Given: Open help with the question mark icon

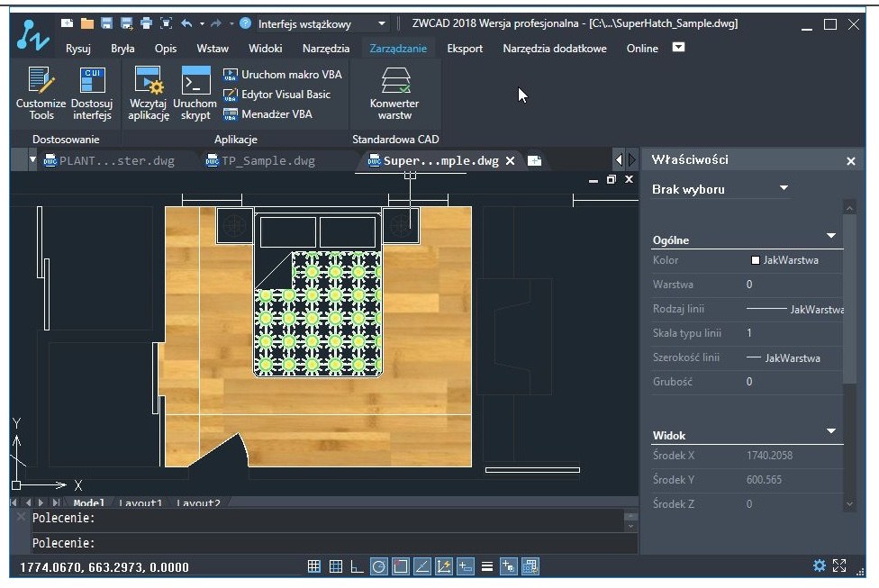Looking at the screenshot, I should (x=245, y=23).
